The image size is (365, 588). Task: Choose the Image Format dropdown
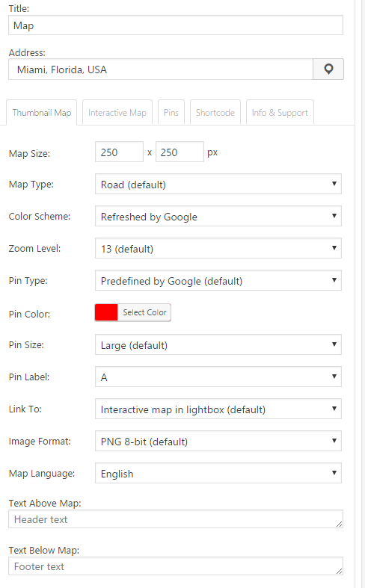pyautogui.click(x=218, y=441)
